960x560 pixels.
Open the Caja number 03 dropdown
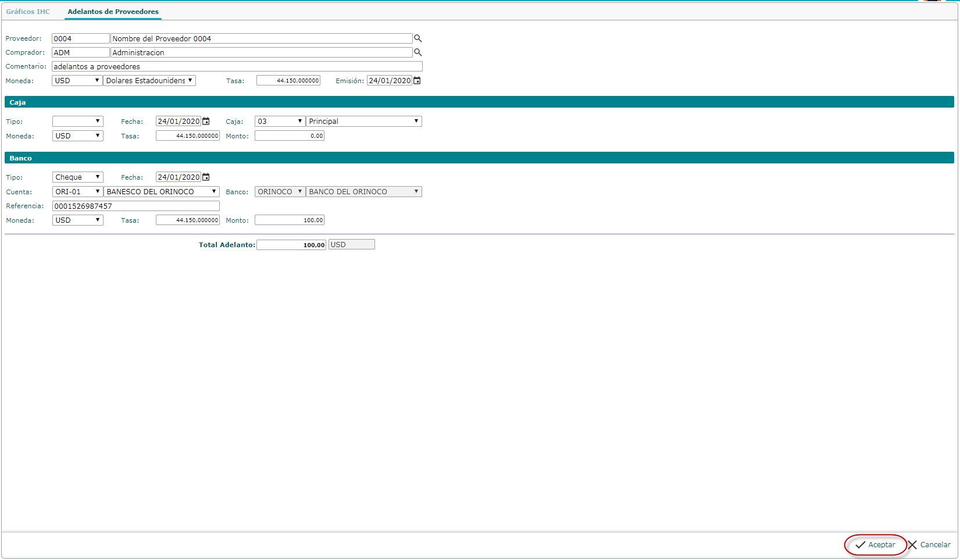(x=280, y=122)
